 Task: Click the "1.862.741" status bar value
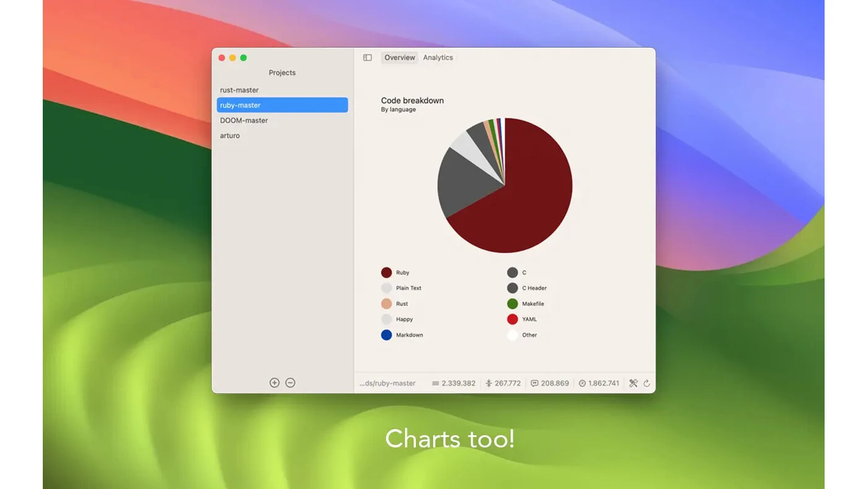click(603, 384)
